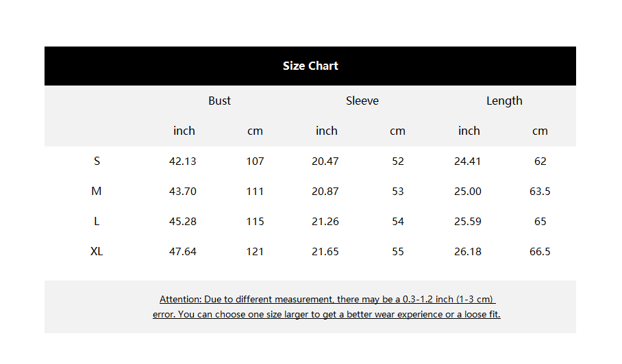Click sleeve value 54 cm

(x=398, y=222)
